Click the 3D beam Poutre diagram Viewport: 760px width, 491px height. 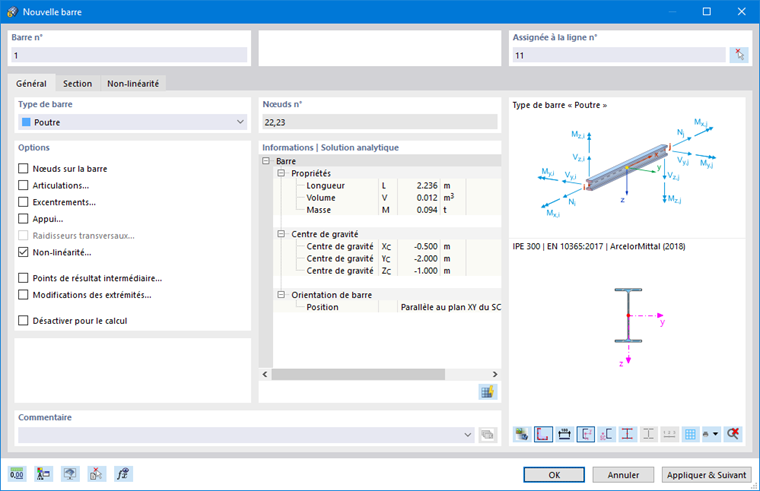(627, 166)
